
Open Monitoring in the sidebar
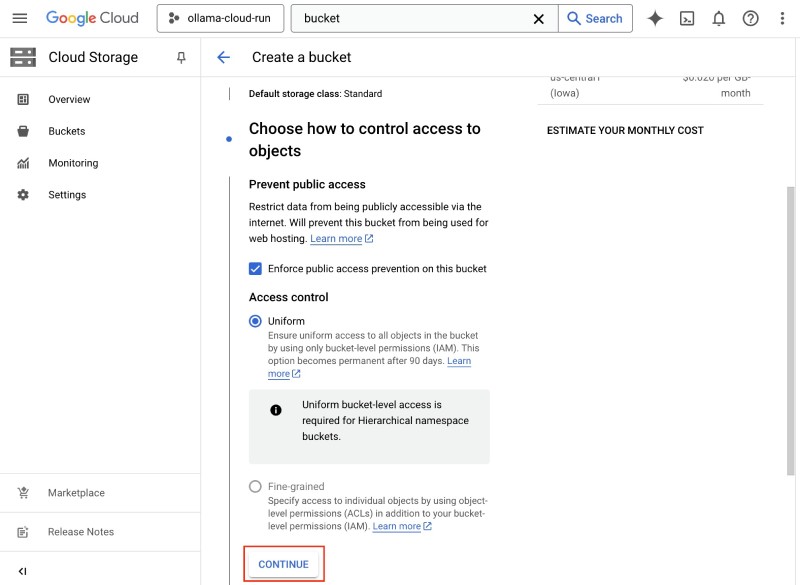coord(73,163)
